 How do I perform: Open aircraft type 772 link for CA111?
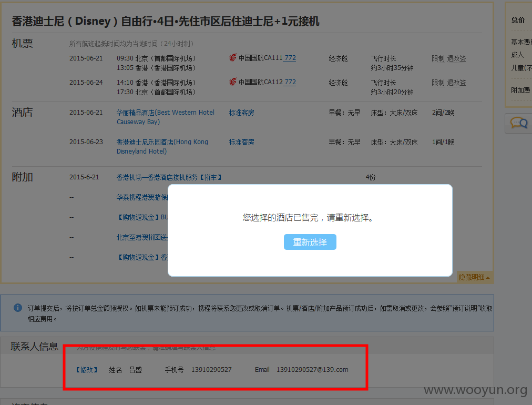[290, 58]
